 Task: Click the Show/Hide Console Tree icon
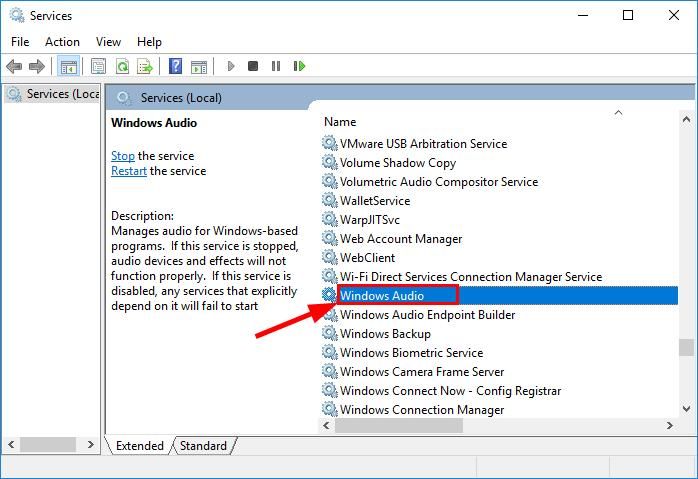click(68, 67)
